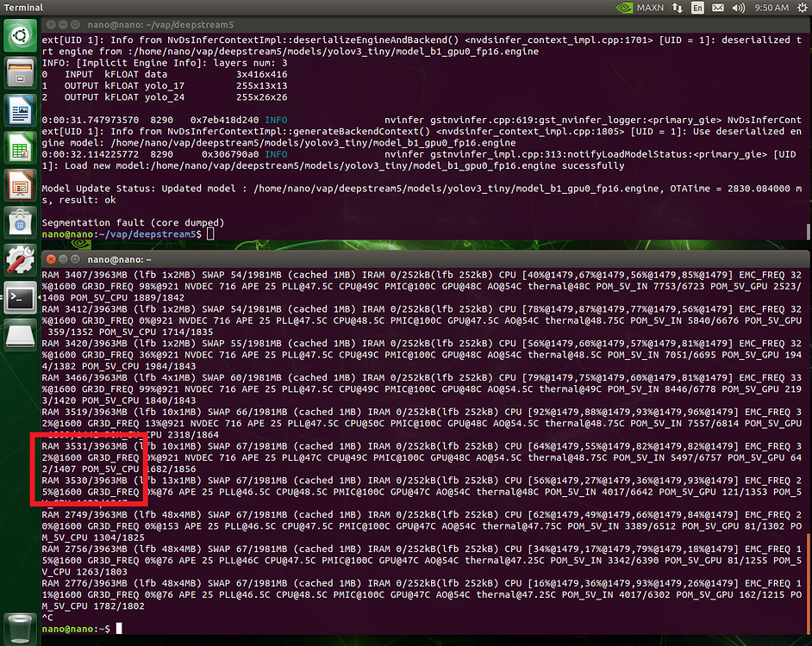Open the Ubuntu Dash home button

tap(20, 36)
